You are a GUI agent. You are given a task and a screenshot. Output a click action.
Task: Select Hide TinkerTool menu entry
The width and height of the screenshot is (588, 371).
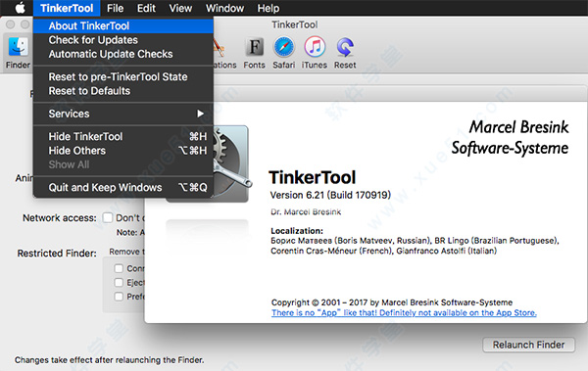click(123, 136)
